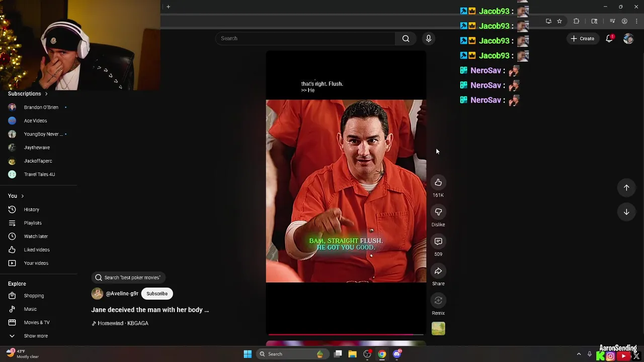This screenshot has height=362, width=644.
Task: Open the Windows Start menu
Action: [248, 354]
